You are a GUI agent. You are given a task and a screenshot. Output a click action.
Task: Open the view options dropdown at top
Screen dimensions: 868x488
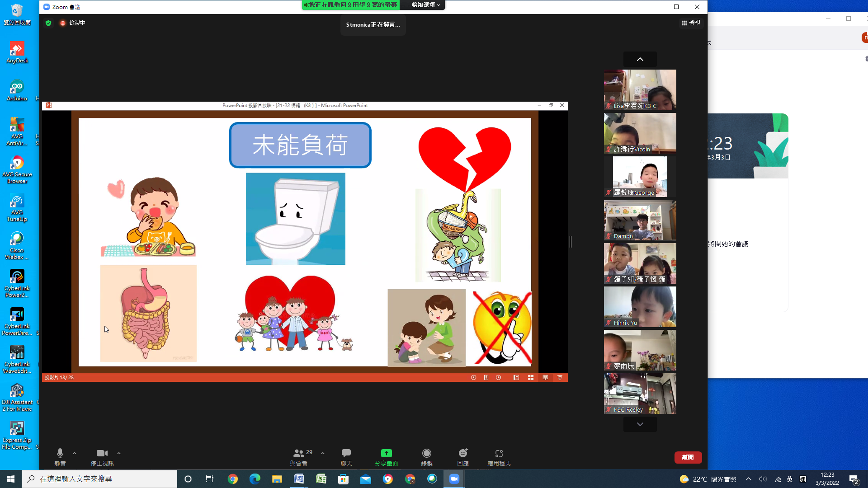pos(425,5)
